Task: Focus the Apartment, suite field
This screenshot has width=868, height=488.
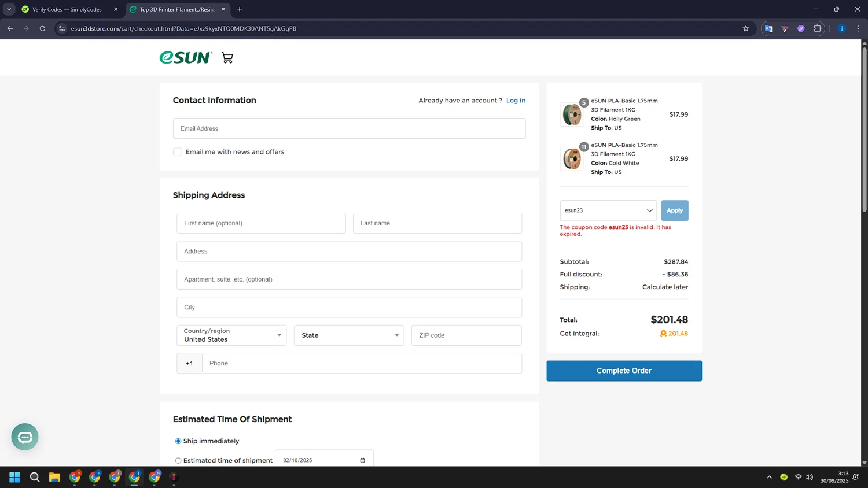Action: click(x=349, y=279)
